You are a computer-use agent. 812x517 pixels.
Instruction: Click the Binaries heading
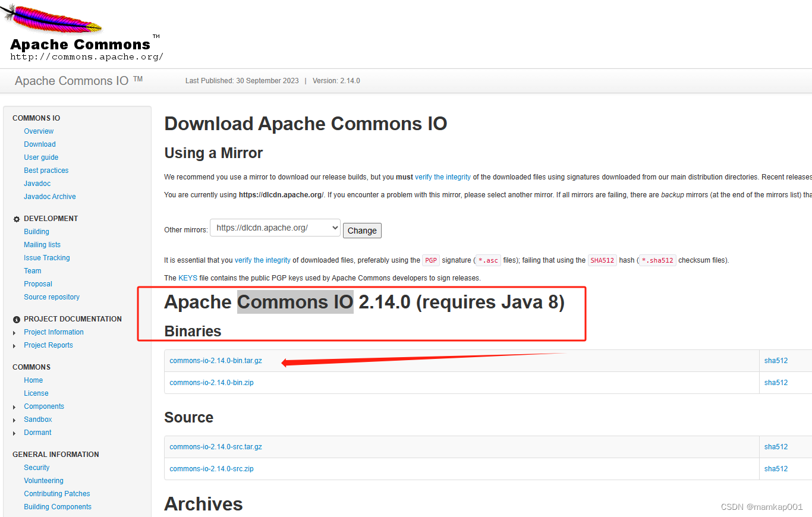click(x=193, y=331)
